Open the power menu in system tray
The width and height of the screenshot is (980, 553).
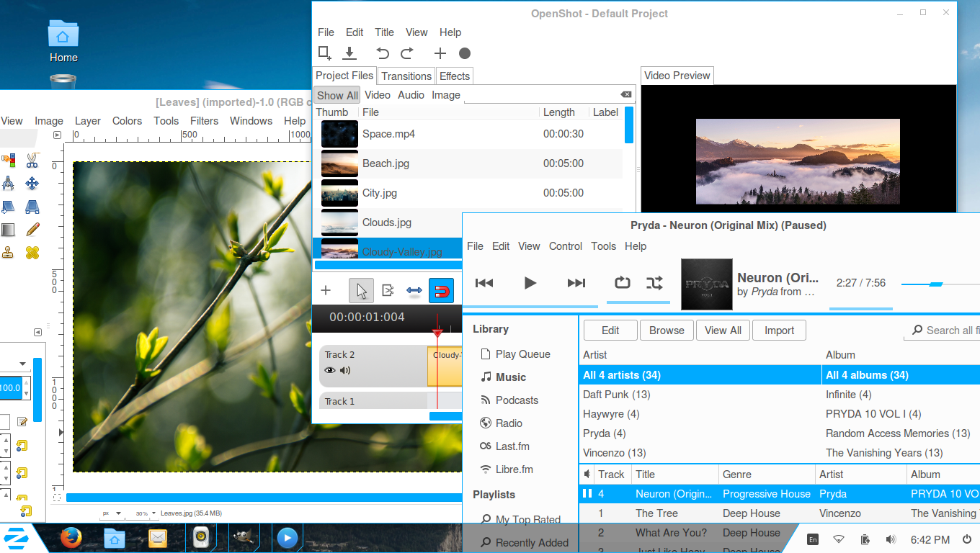tap(966, 539)
